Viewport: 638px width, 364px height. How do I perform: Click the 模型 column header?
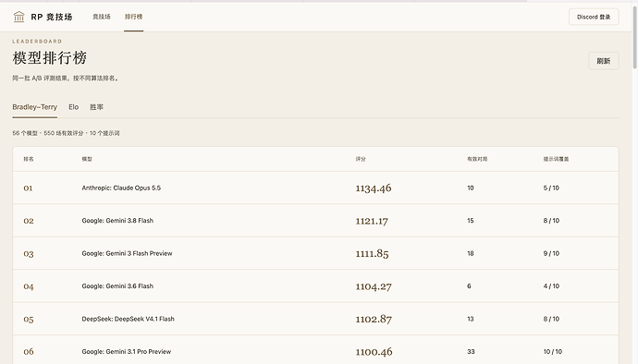(x=87, y=159)
